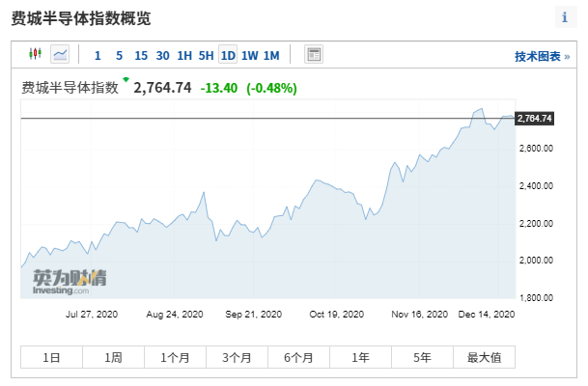Click the current price 2,764.74 value

click(162, 88)
